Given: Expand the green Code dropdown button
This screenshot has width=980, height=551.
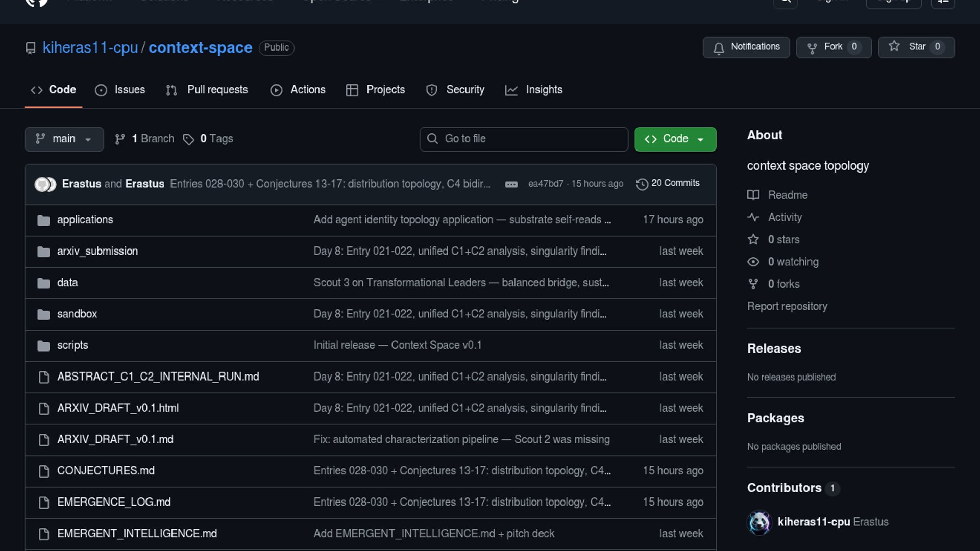Looking at the screenshot, I should pos(675,139).
